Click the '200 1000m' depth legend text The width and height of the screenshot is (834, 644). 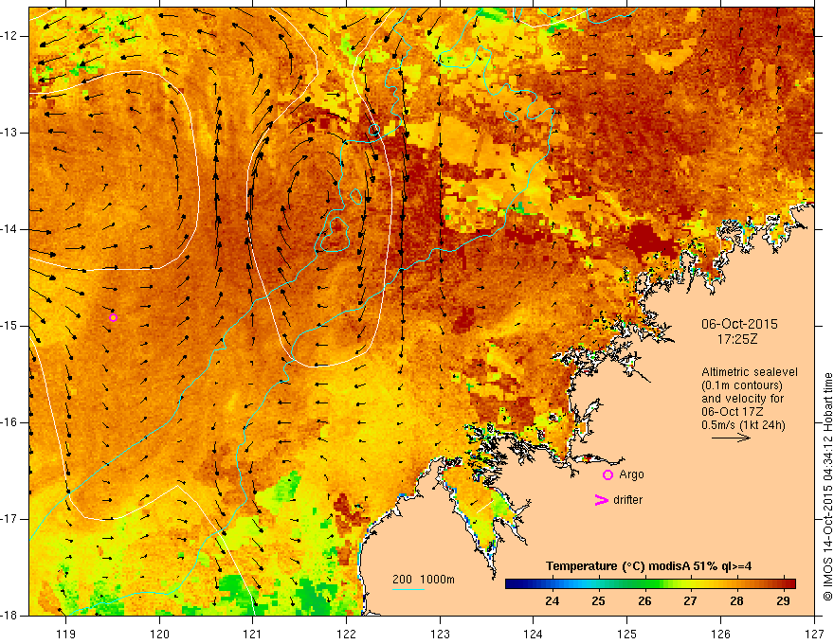(424, 580)
